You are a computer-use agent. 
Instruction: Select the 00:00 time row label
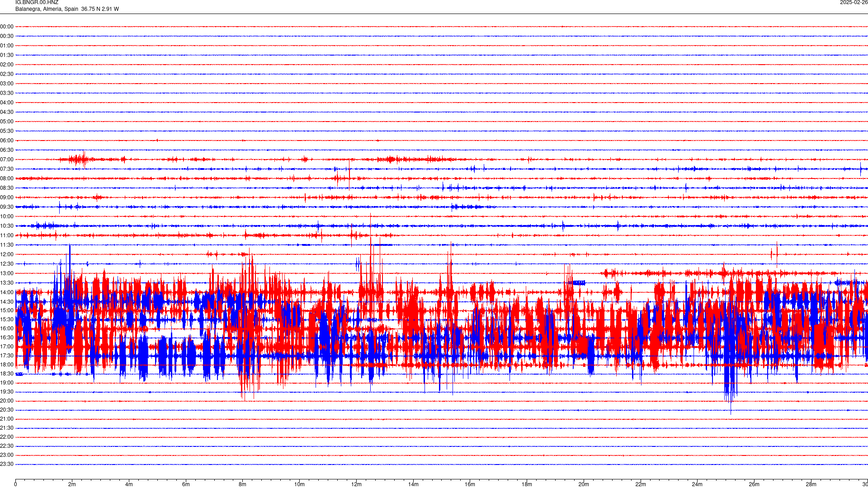pos(7,27)
